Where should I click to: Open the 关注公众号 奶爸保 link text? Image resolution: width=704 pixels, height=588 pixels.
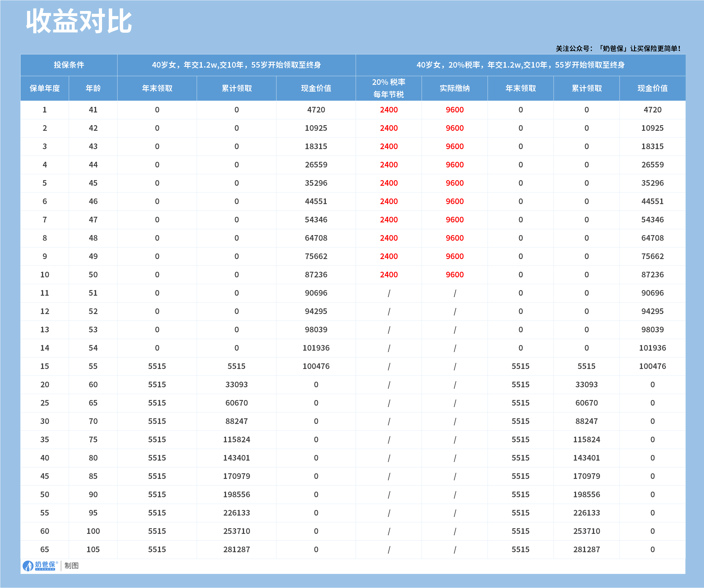click(x=617, y=48)
